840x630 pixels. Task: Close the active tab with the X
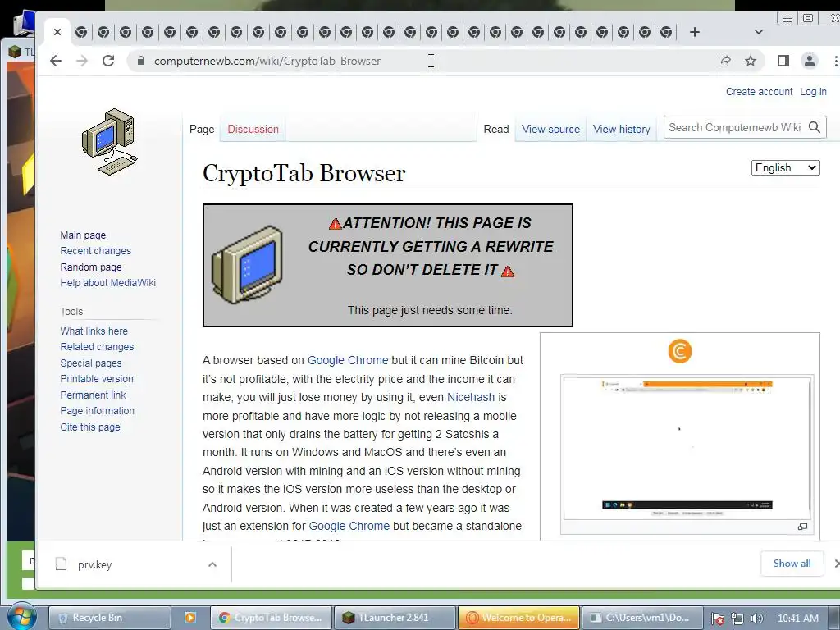point(57,32)
